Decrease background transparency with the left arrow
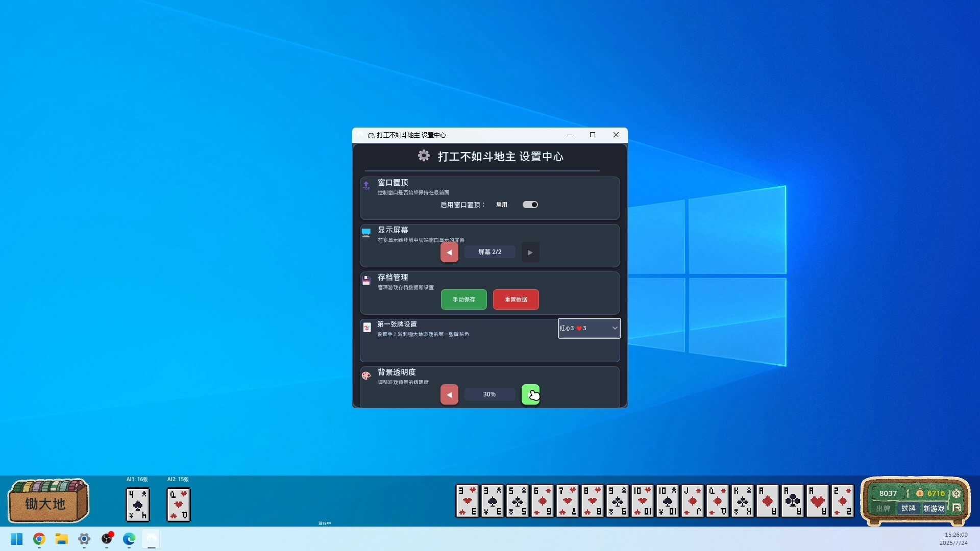This screenshot has width=980, height=551. 449,394
